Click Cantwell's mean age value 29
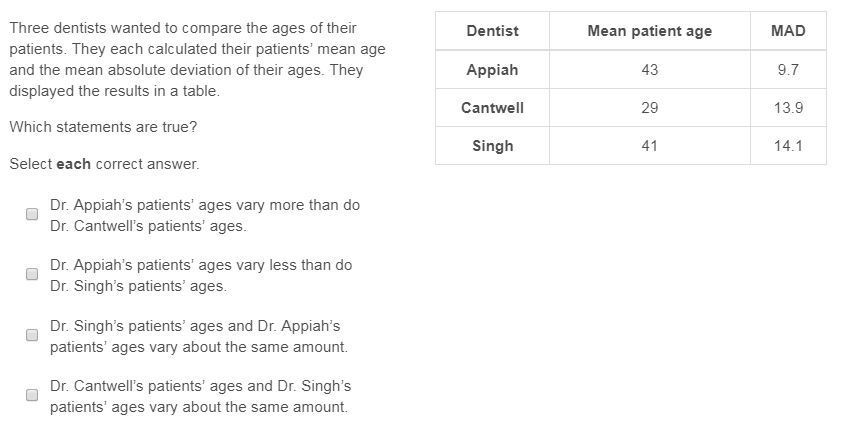842x439 pixels. pos(650,108)
